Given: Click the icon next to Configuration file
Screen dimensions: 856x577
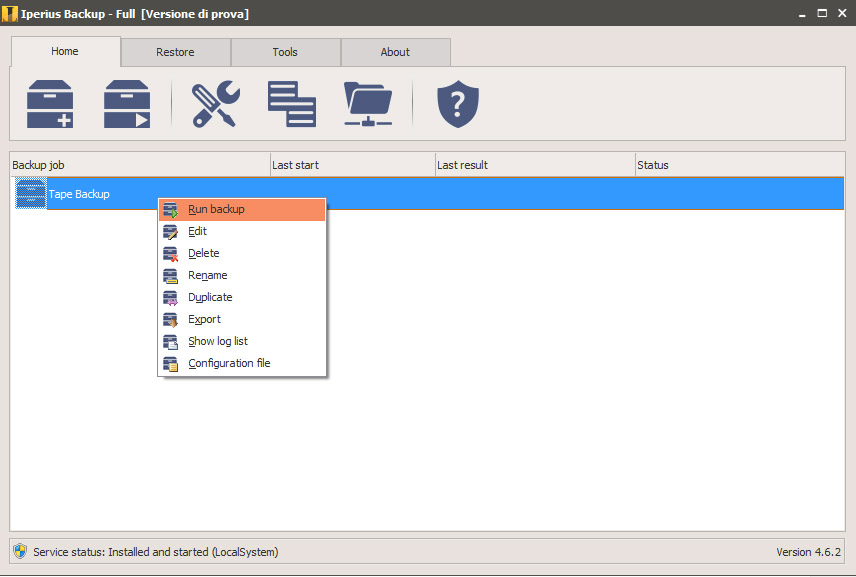Looking at the screenshot, I should click(170, 364).
